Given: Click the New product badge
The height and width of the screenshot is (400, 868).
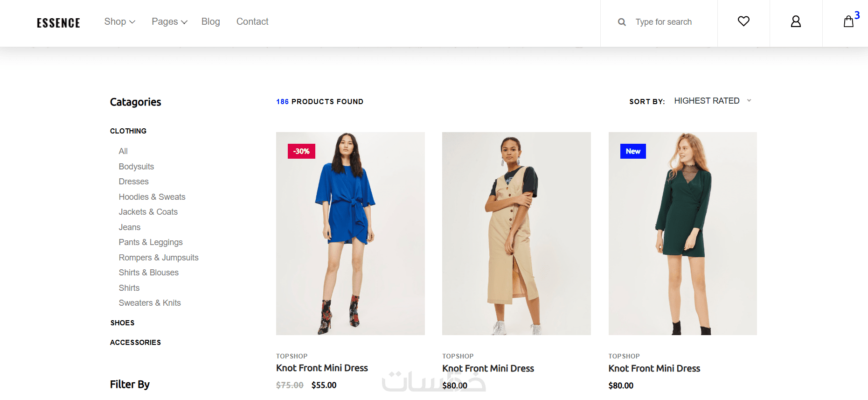Looking at the screenshot, I should coord(632,151).
